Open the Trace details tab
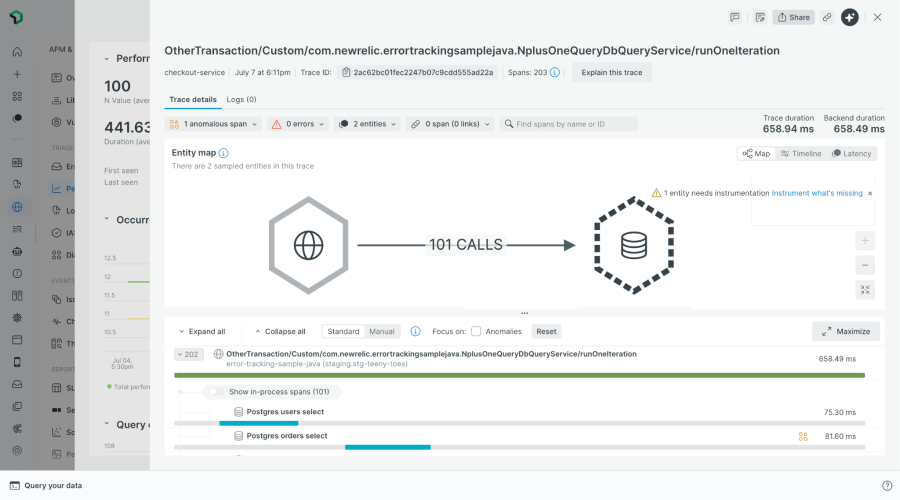Viewport: 900px width, 500px height. (193, 99)
